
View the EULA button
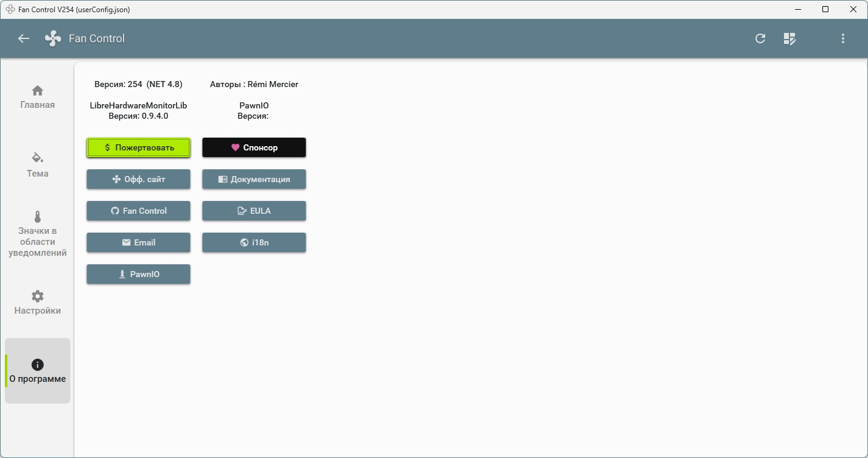click(x=254, y=211)
